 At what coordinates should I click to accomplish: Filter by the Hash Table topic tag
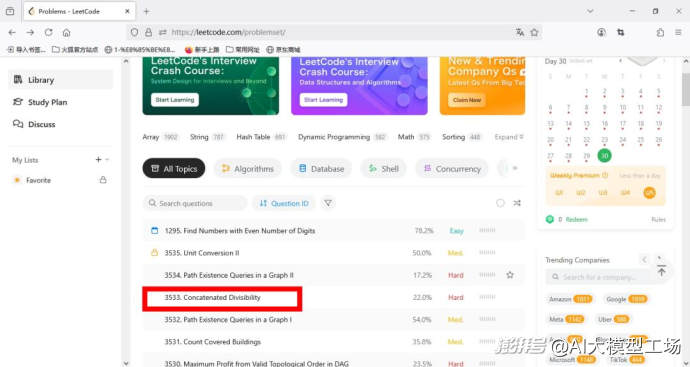pyautogui.click(x=261, y=137)
